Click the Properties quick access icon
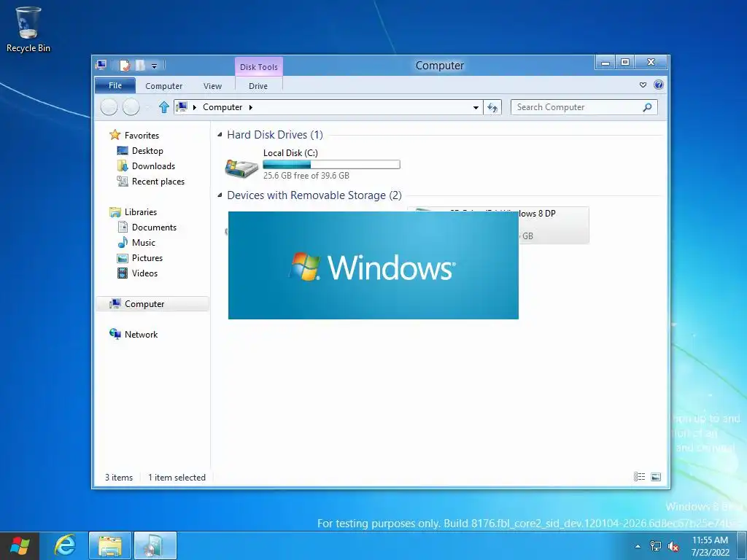The image size is (747, 560). [125, 65]
